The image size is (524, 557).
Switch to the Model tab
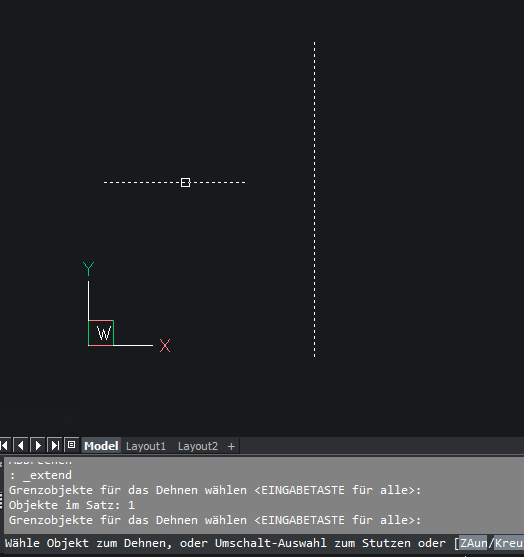coord(101,446)
